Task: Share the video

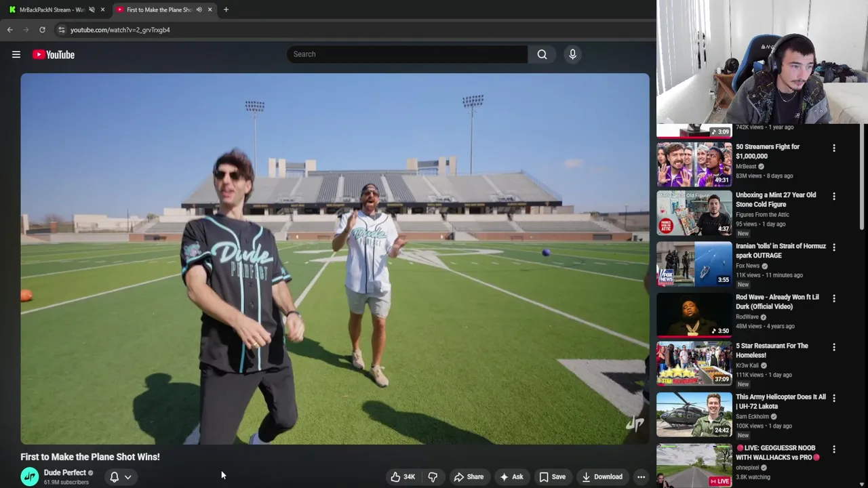Action: point(469,477)
